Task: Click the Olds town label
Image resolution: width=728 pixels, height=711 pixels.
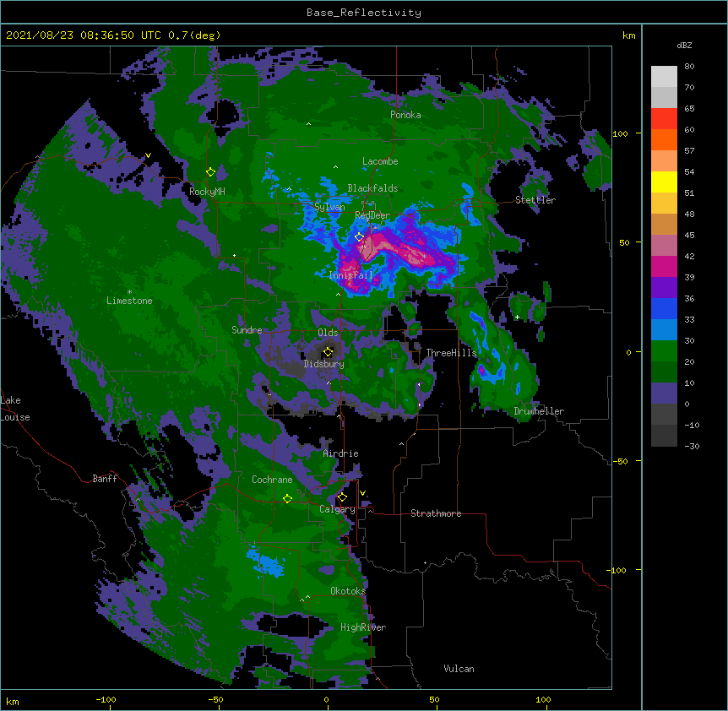Action: point(328,333)
